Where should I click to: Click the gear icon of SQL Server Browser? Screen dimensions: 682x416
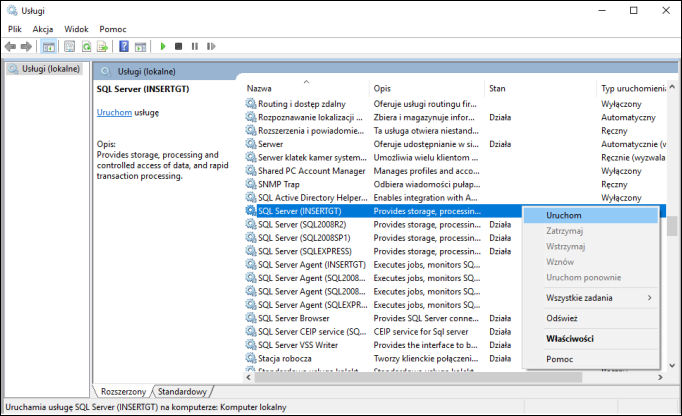tap(251, 318)
